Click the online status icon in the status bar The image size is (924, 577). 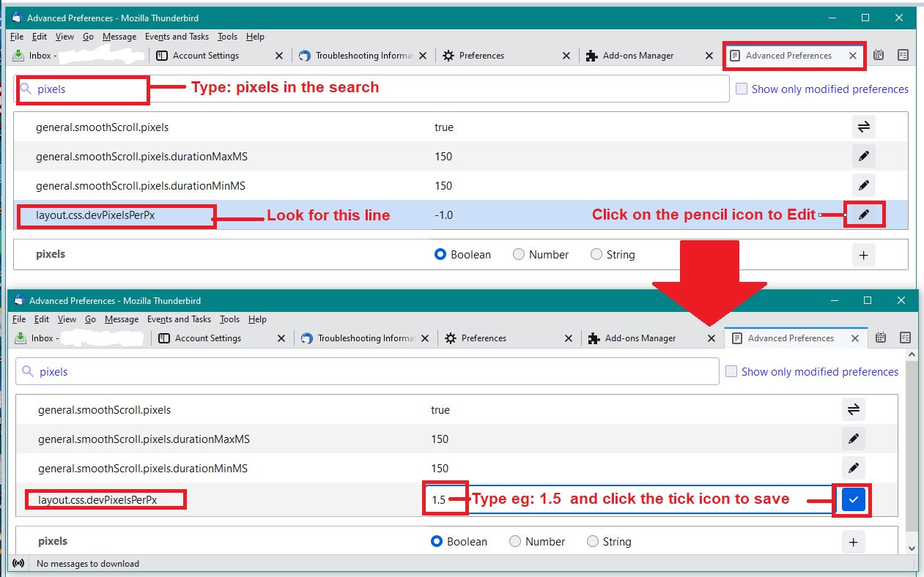click(18, 563)
